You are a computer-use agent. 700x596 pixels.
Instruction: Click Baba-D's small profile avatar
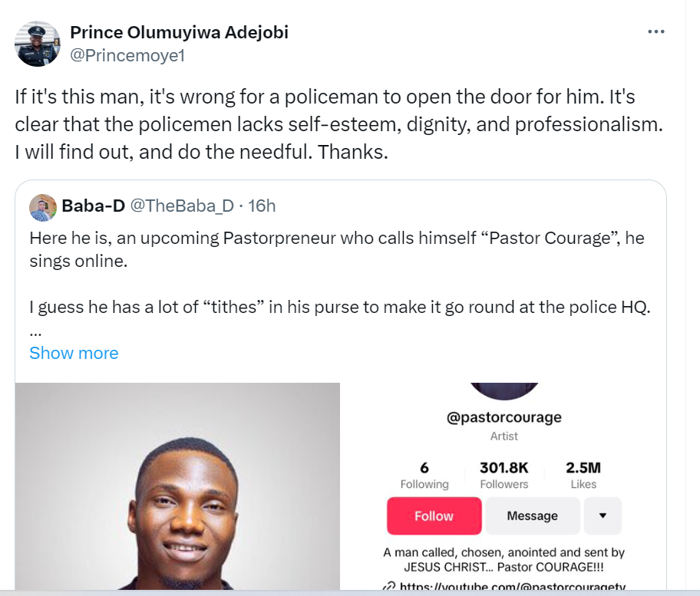point(43,206)
